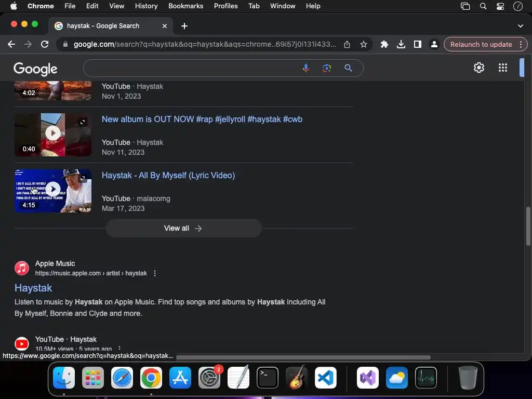Toggle Chrome side panel
532x399 pixels.
click(x=418, y=45)
